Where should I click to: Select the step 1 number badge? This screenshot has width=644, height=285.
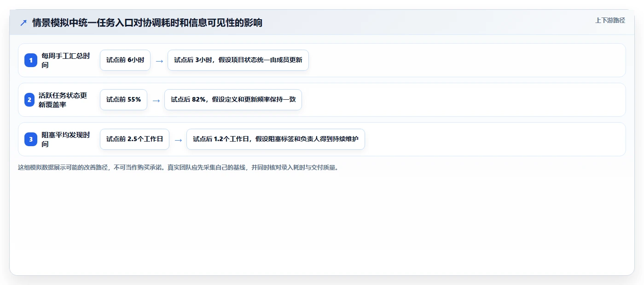(31, 60)
